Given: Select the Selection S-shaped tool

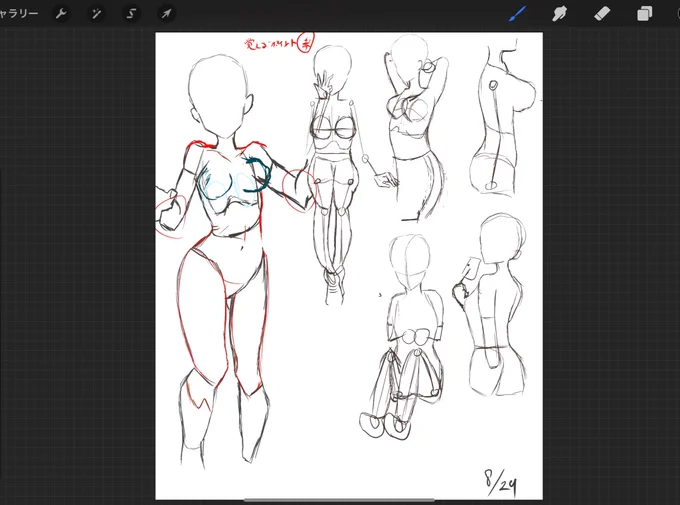Looking at the screenshot, I should (131, 14).
